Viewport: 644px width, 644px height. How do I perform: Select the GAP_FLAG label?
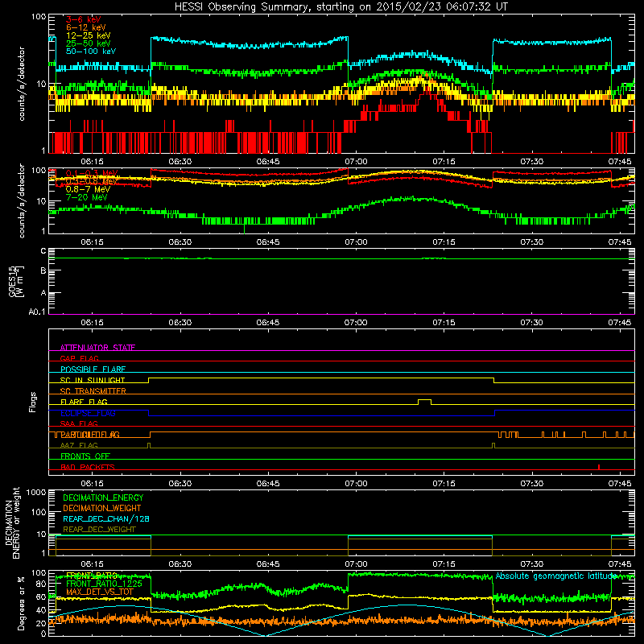click(79, 358)
